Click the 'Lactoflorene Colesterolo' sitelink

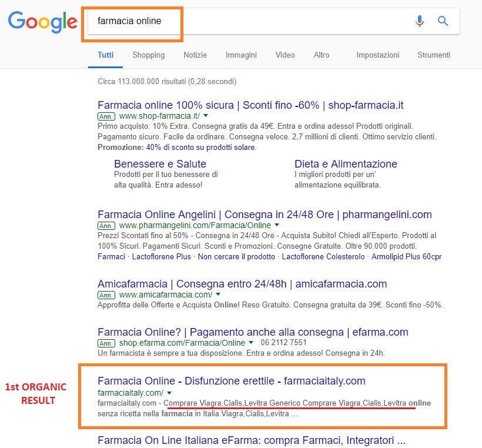pos(323,256)
